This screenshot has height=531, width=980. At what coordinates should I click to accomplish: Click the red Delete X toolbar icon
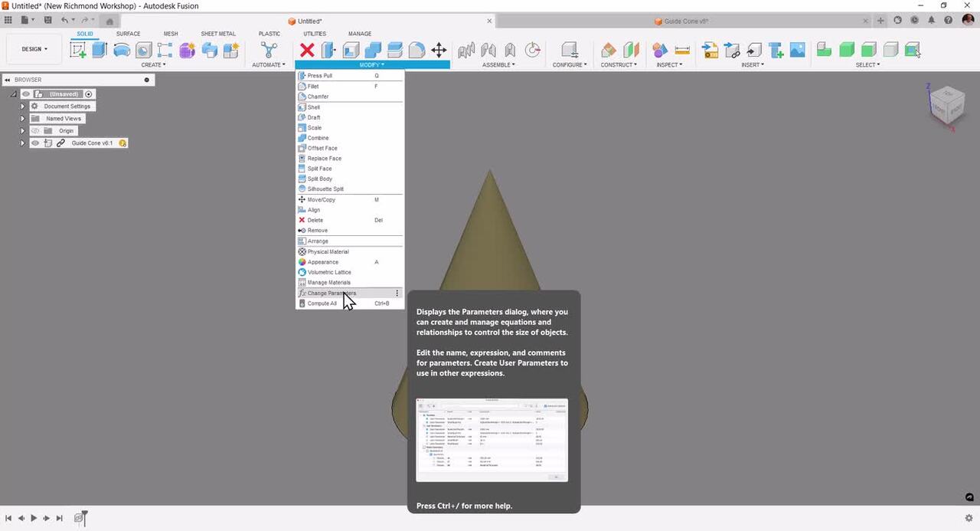(x=307, y=51)
